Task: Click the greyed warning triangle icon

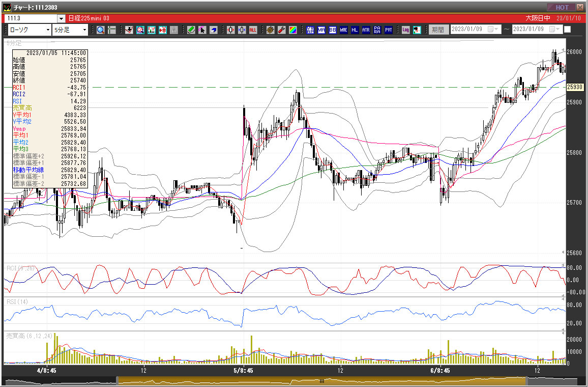Action: 174,30
